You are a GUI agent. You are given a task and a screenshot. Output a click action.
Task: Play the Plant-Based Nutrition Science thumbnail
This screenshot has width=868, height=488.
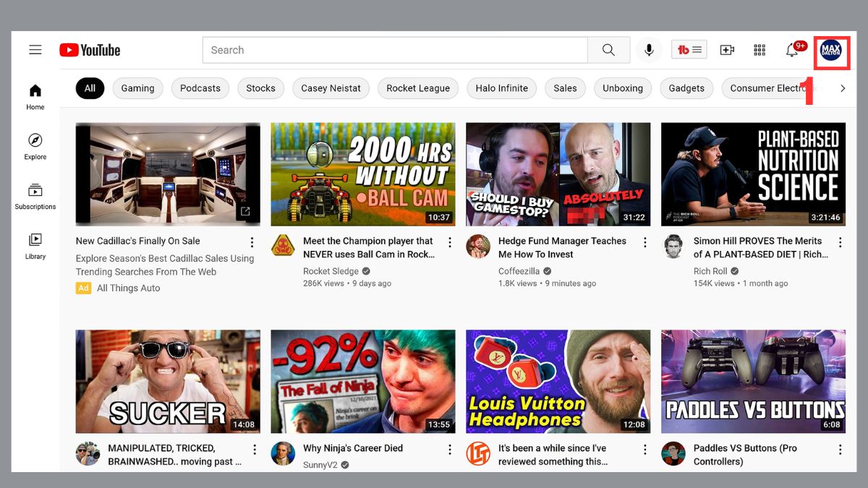pos(754,174)
